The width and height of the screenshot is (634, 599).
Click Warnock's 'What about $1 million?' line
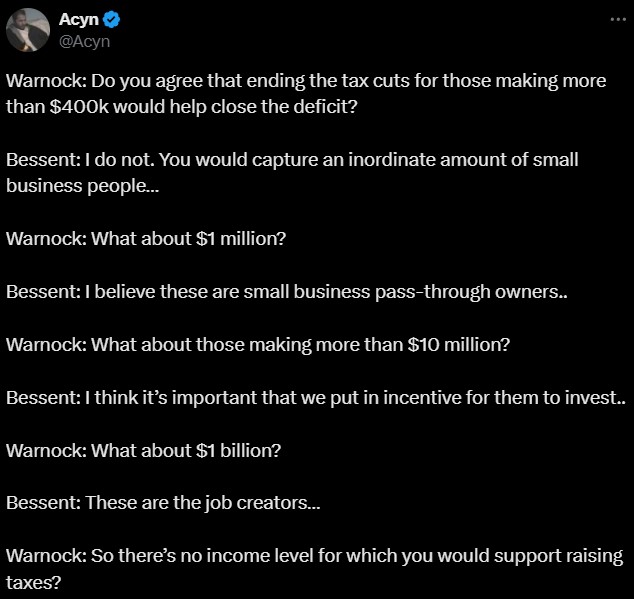(146, 239)
